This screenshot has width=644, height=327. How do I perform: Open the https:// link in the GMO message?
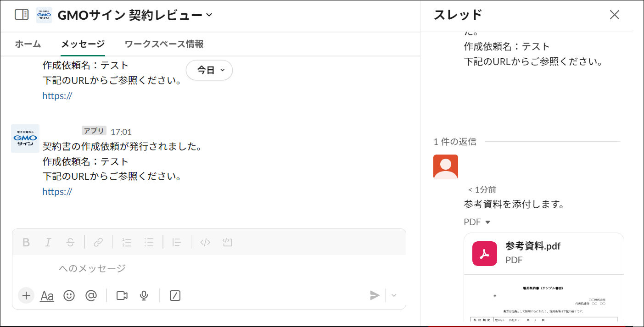pyautogui.click(x=57, y=191)
